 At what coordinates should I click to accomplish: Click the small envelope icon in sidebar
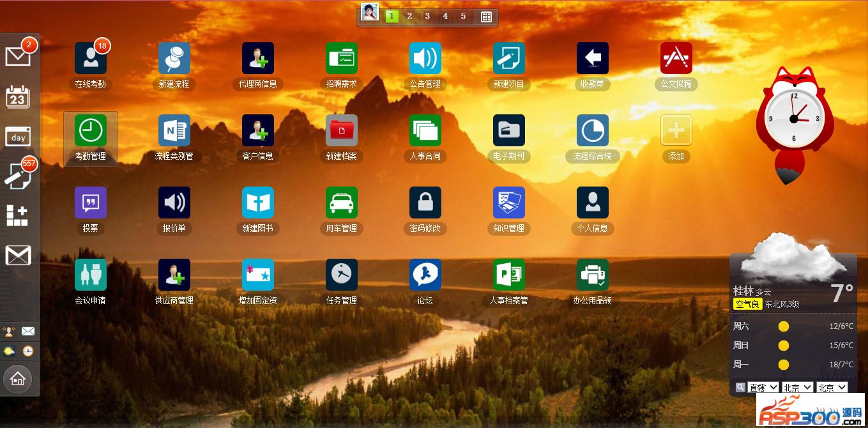pos(28,331)
